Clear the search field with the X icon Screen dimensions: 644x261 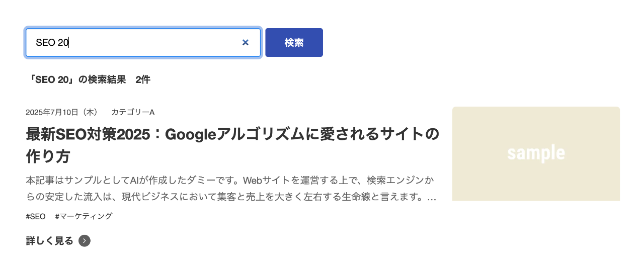click(246, 43)
